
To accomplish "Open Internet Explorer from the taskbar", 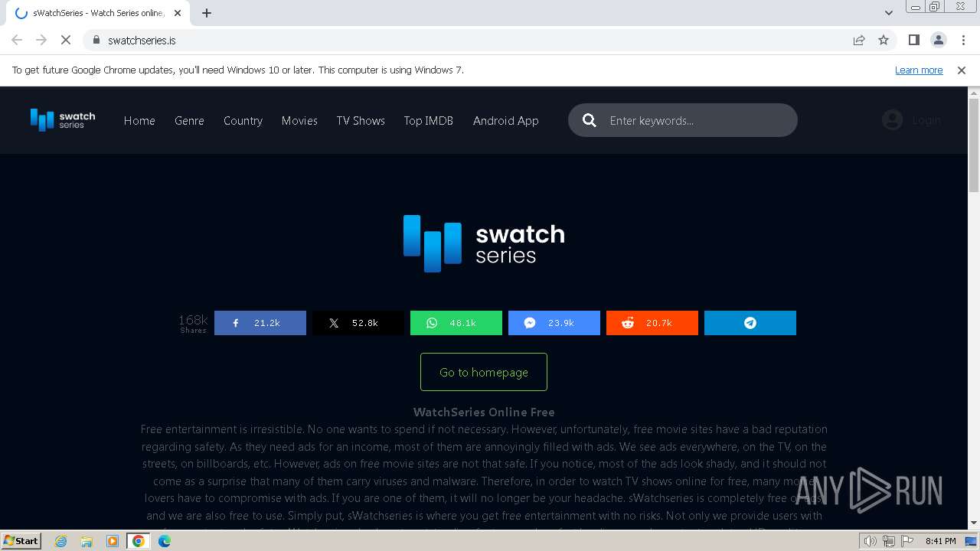I will 61,541.
